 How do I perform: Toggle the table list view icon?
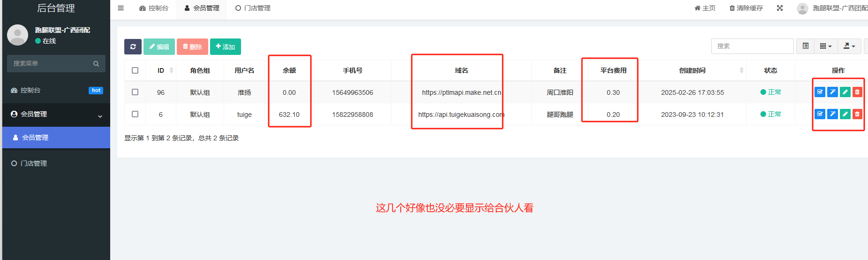(x=806, y=46)
